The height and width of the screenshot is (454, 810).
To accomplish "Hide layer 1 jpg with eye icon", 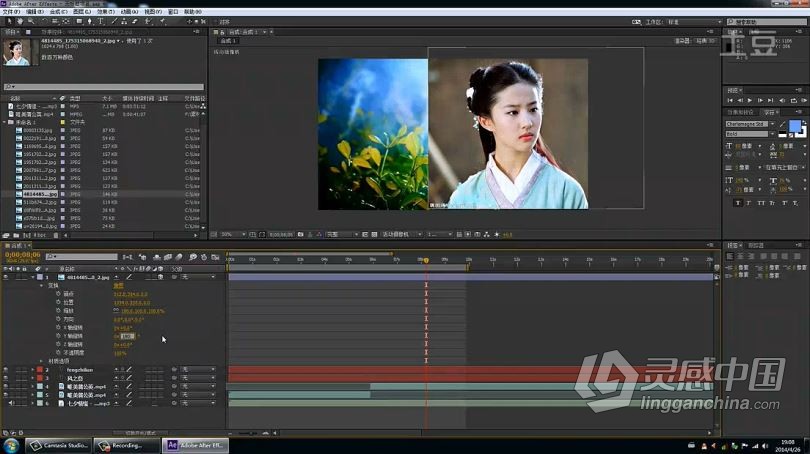I will [x=6, y=277].
